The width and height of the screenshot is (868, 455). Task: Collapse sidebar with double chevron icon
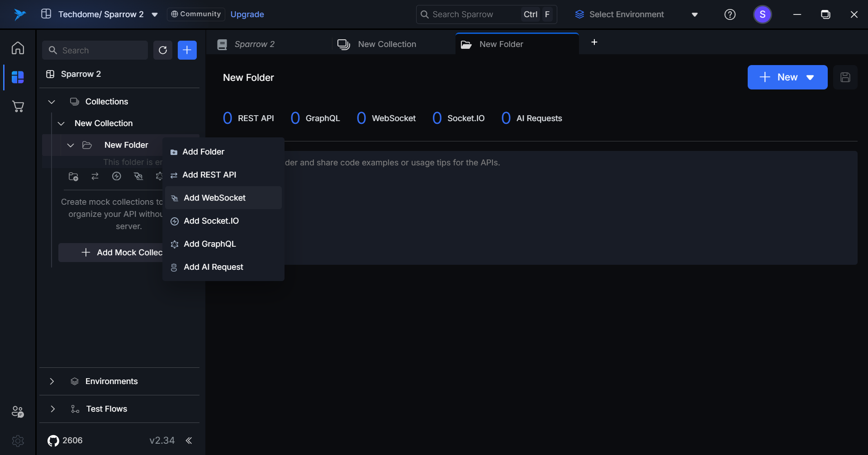pos(189,441)
